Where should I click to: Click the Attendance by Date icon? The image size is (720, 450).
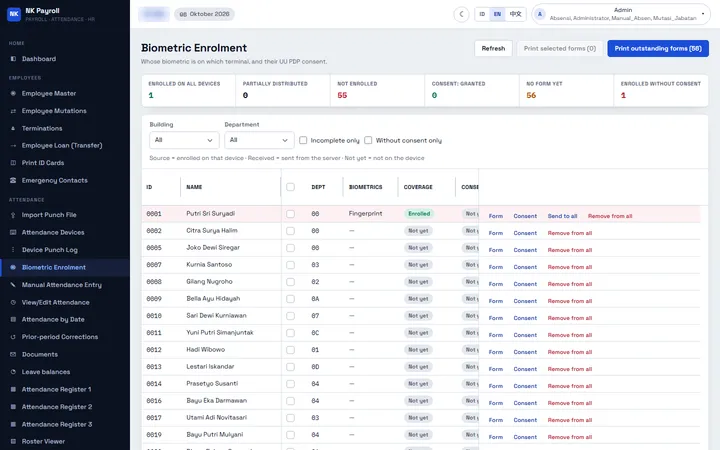(x=13, y=320)
